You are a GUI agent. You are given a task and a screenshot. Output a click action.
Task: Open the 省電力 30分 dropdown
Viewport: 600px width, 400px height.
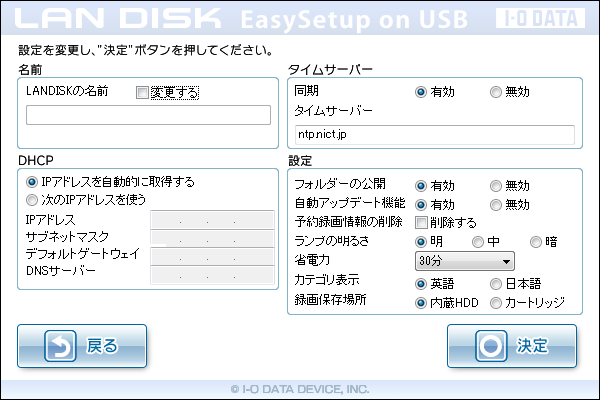[464, 261]
